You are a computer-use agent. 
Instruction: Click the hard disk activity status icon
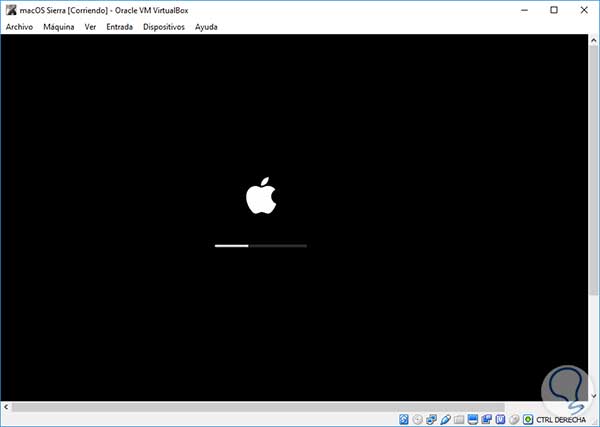point(404,419)
